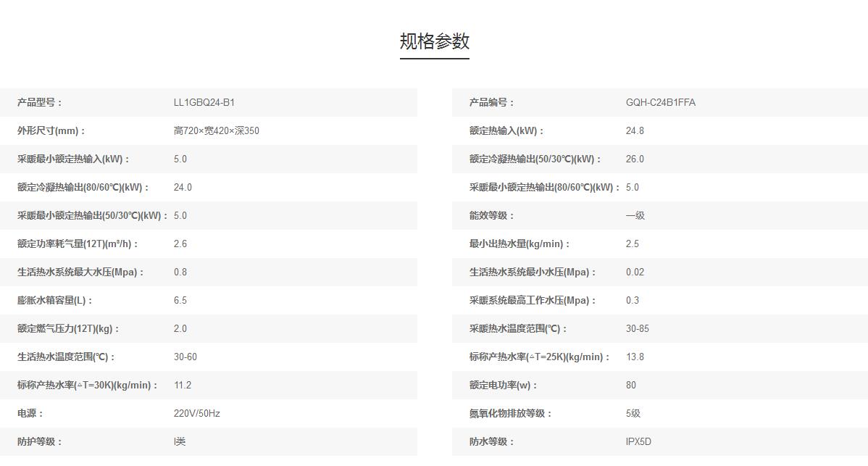Select waterproof rating IPX5D
The image size is (868, 466).
tap(639, 441)
